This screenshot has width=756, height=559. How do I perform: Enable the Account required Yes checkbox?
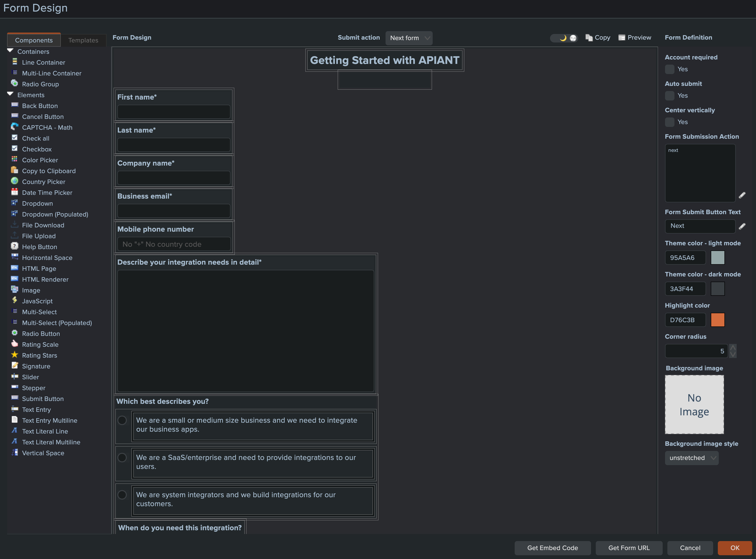click(670, 69)
